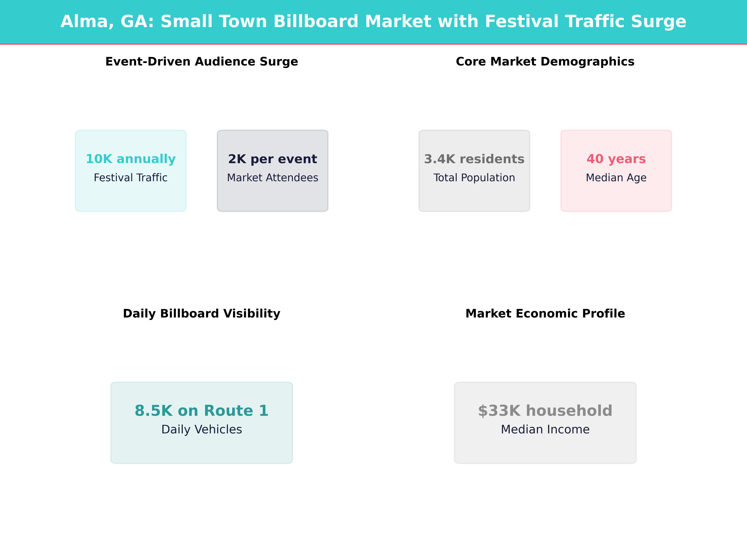Click the 3.4K residents stat value
747x560 pixels.
tap(474, 159)
